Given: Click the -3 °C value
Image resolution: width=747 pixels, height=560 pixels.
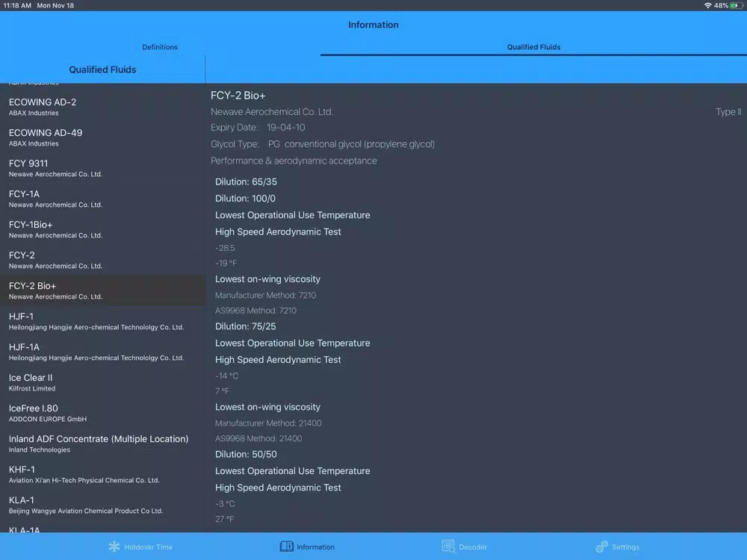Looking at the screenshot, I should 225,504.
